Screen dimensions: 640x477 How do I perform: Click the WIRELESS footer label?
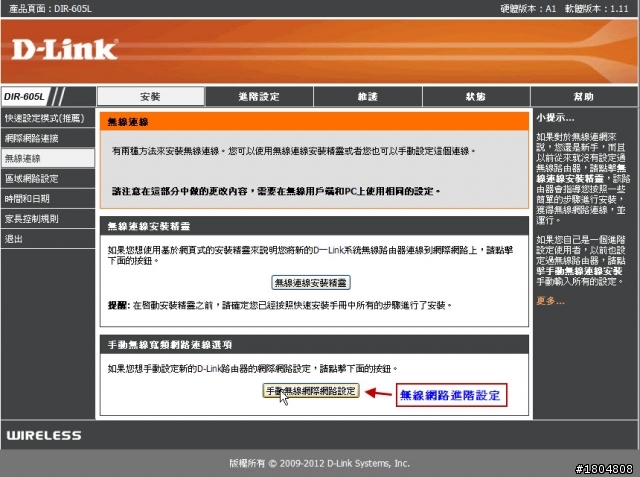pyautogui.click(x=44, y=435)
